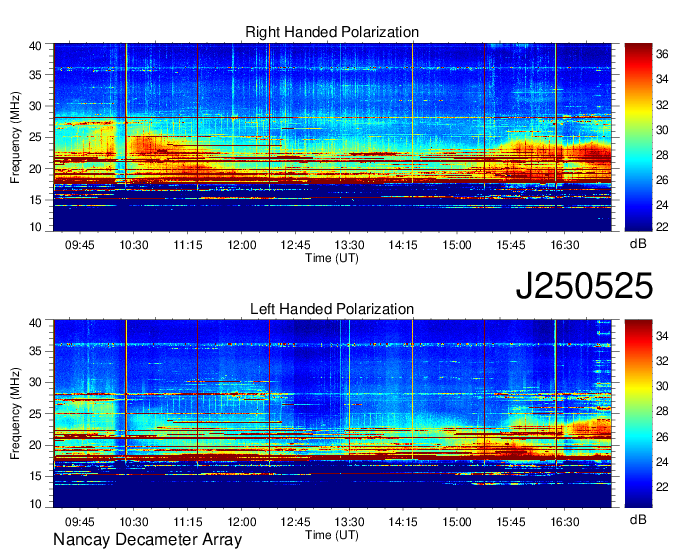Click the 30 dB value on the right-handed colorbar
The width and height of the screenshot is (680, 552).
pyautogui.click(x=662, y=130)
